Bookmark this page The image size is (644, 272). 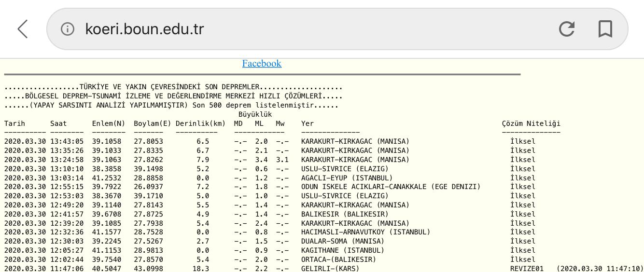(x=605, y=29)
